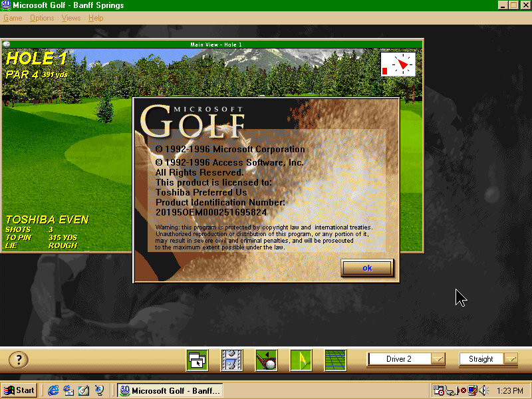Screen dimensions: 532x399
Task: Open the Options menu
Action: tap(42, 18)
